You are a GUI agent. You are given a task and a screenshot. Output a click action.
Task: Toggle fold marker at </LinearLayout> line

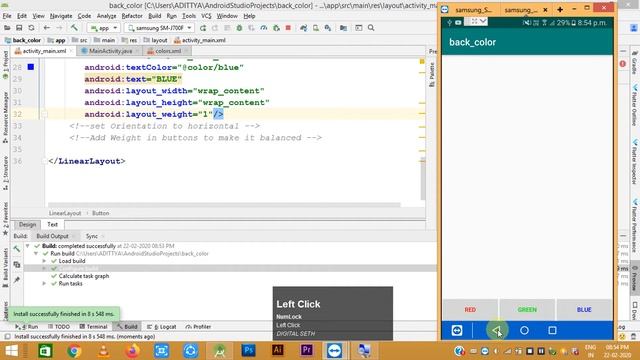click(44, 161)
